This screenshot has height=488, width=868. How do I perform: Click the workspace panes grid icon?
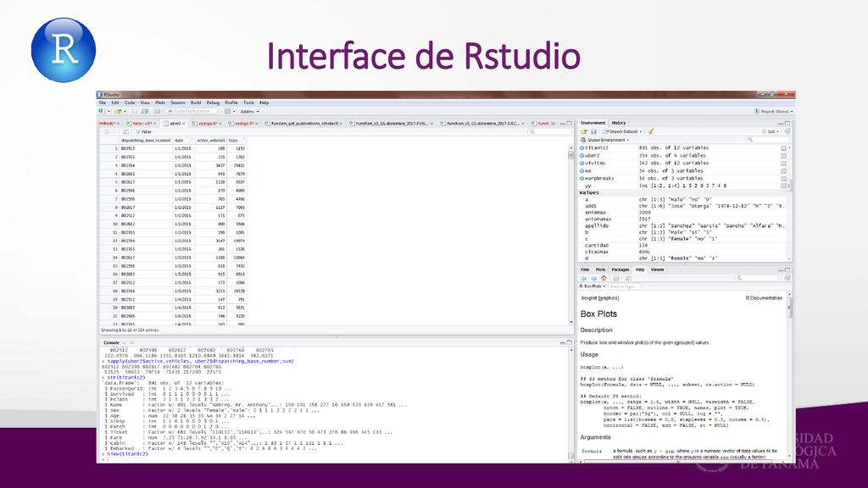click(x=227, y=111)
